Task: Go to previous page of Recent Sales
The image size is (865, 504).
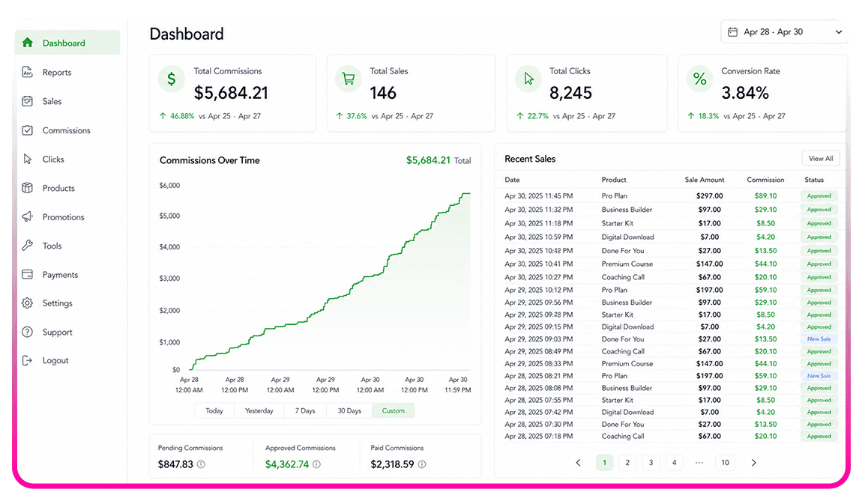Action: (x=578, y=463)
